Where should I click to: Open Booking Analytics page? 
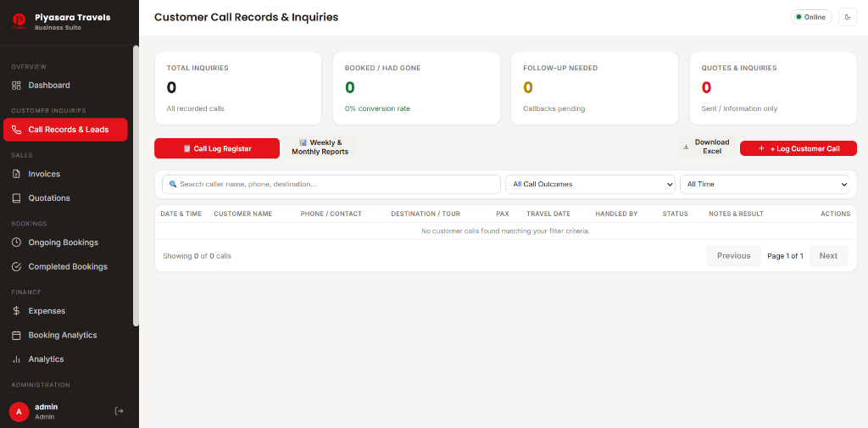point(65,335)
